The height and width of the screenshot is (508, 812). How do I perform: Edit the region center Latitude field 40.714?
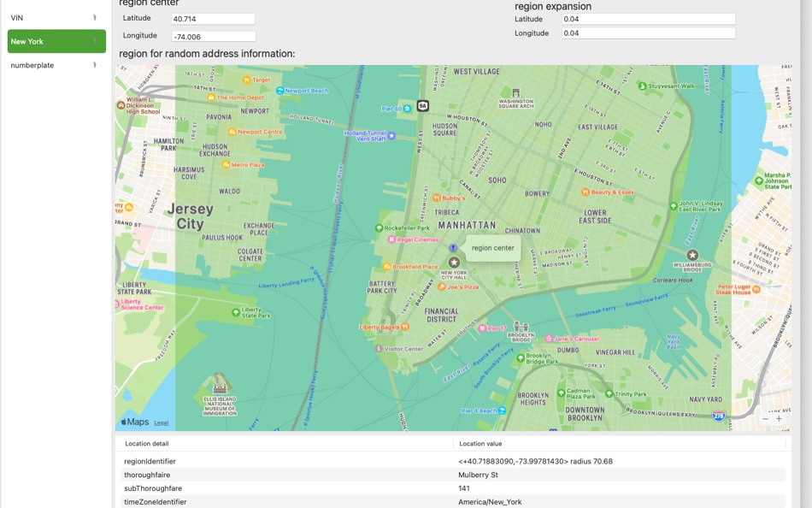tap(213, 19)
